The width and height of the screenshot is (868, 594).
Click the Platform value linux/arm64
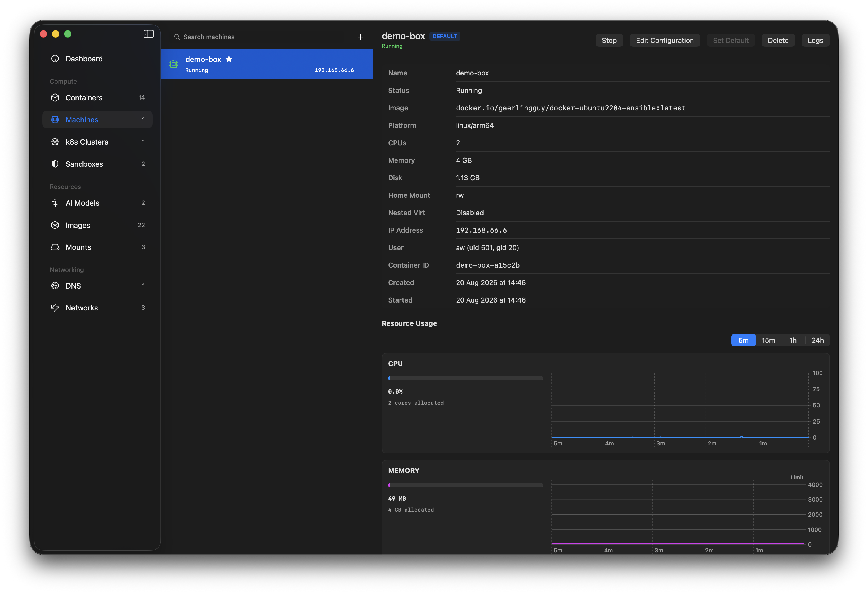[x=474, y=125]
